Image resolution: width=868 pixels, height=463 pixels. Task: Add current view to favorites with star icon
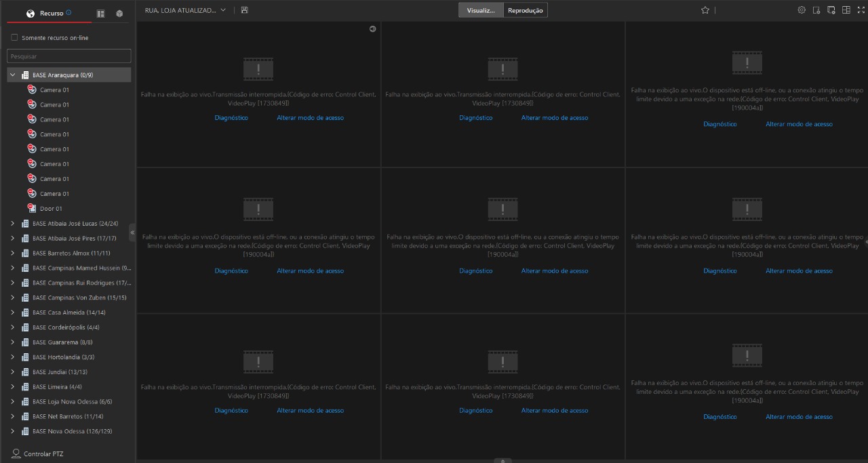tap(705, 10)
